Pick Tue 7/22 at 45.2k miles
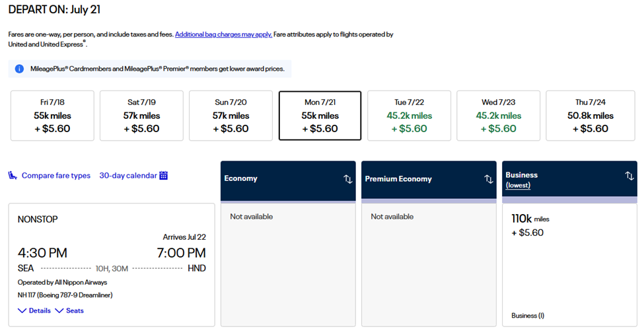 [409, 116]
